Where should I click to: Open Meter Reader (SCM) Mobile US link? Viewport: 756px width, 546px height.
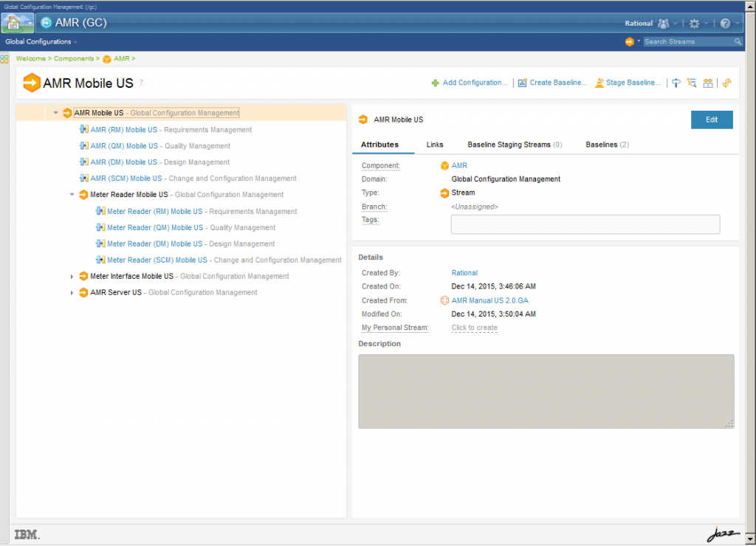157,260
